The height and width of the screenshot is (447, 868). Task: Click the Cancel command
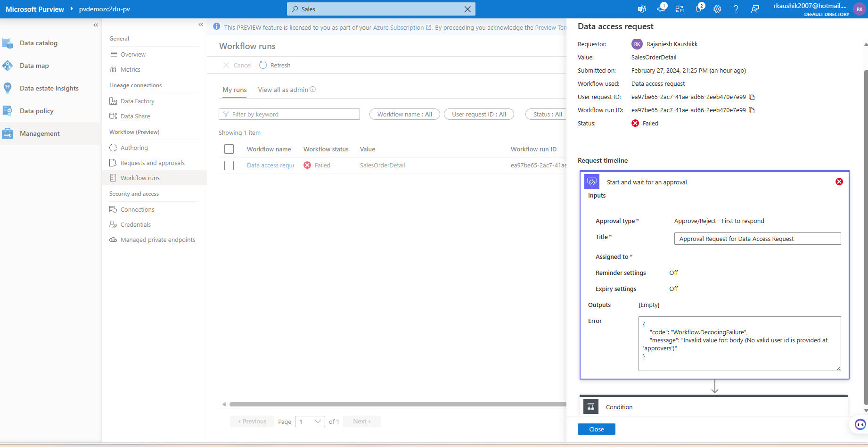click(x=237, y=65)
